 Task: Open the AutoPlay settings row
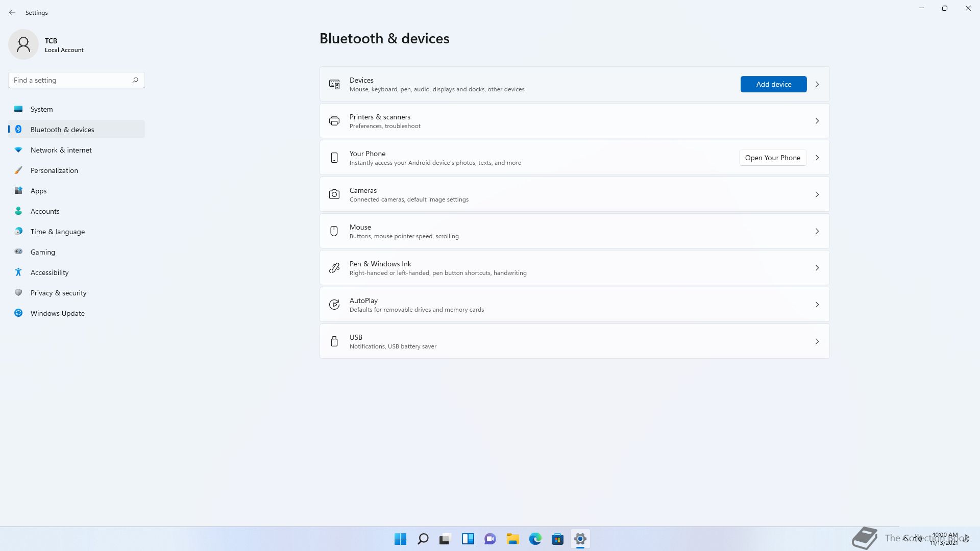point(574,305)
